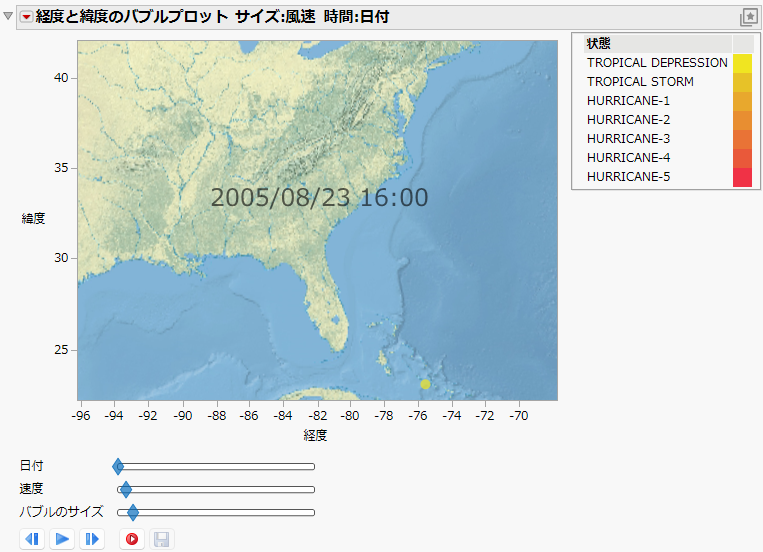This screenshot has width=763, height=552.
Task: Click the HURRICANE-1 legend label
Action: pos(628,101)
